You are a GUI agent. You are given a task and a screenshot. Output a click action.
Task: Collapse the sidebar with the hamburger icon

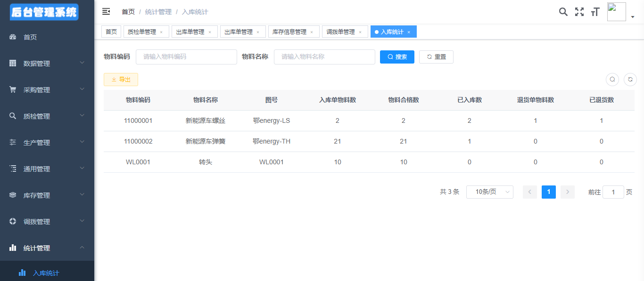pyautogui.click(x=106, y=12)
